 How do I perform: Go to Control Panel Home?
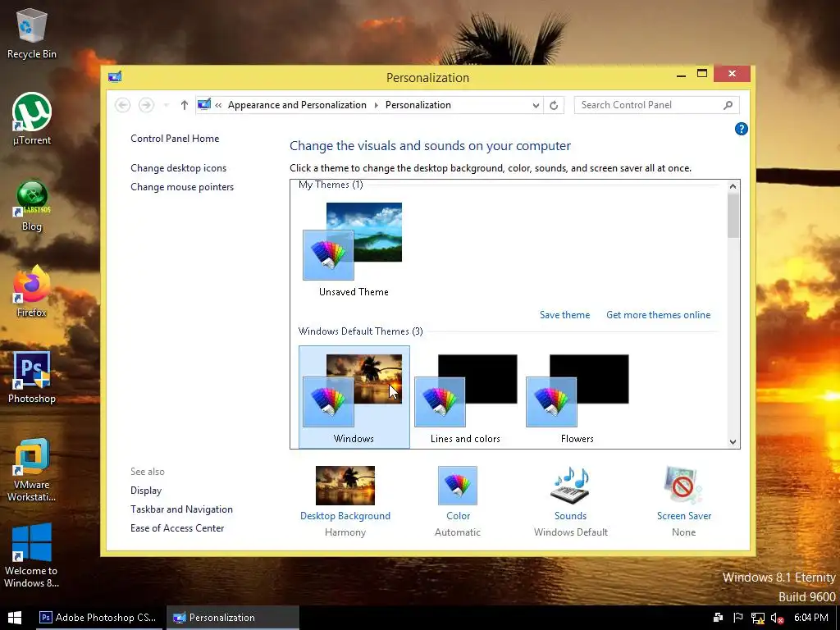pyautogui.click(x=175, y=139)
